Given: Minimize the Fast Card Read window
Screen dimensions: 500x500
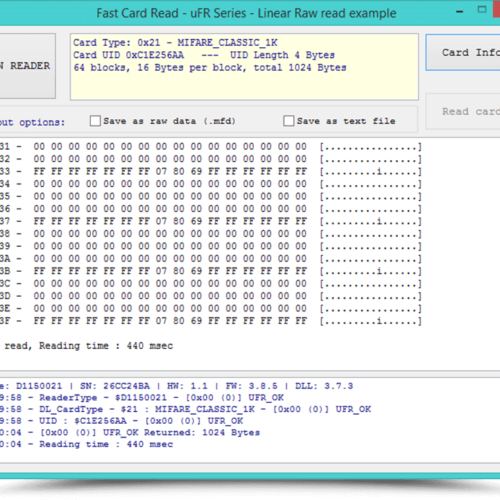Looking at the screenshot, I should click(460, 12).
